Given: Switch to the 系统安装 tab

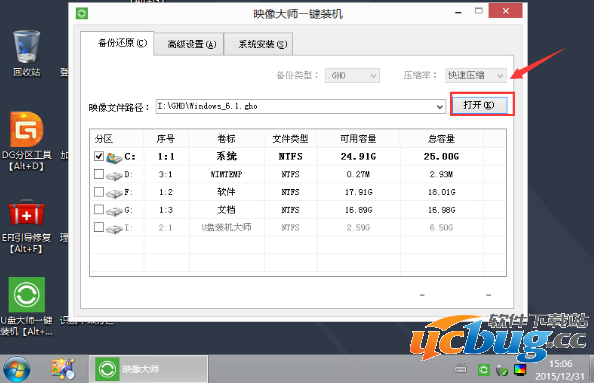Looking at the screenshot, I should (x=258, y=44).
